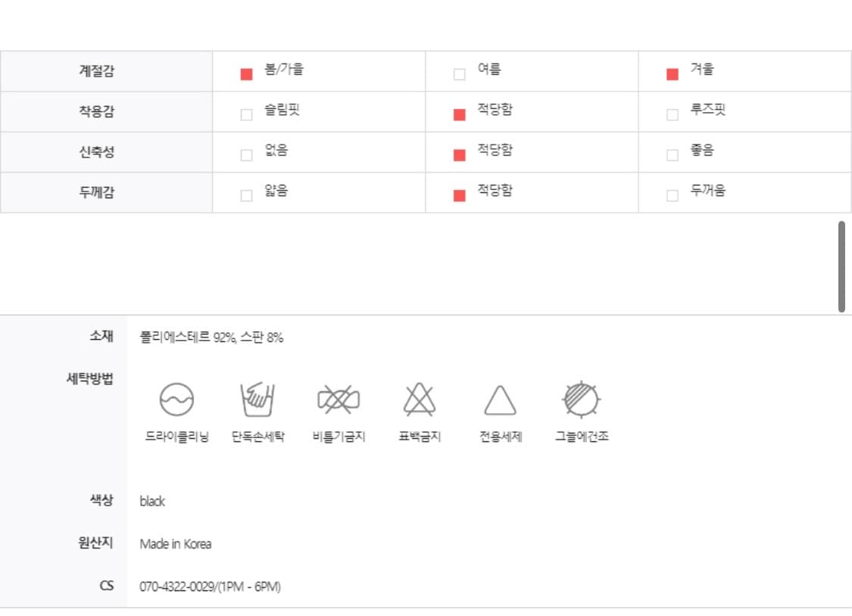Image resolution: width=852 pixels, height=616 pixels.
Task: Check the 슬림핏 fit checkbox
Action: click(x=246, y=115)
